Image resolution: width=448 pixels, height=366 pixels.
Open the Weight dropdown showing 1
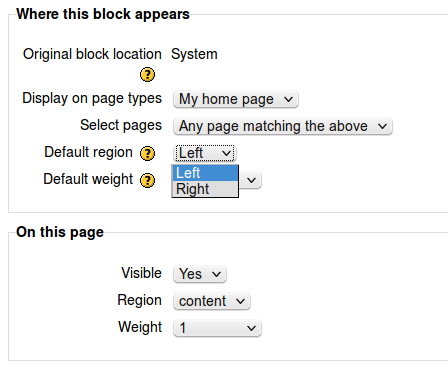pos(217,328)
